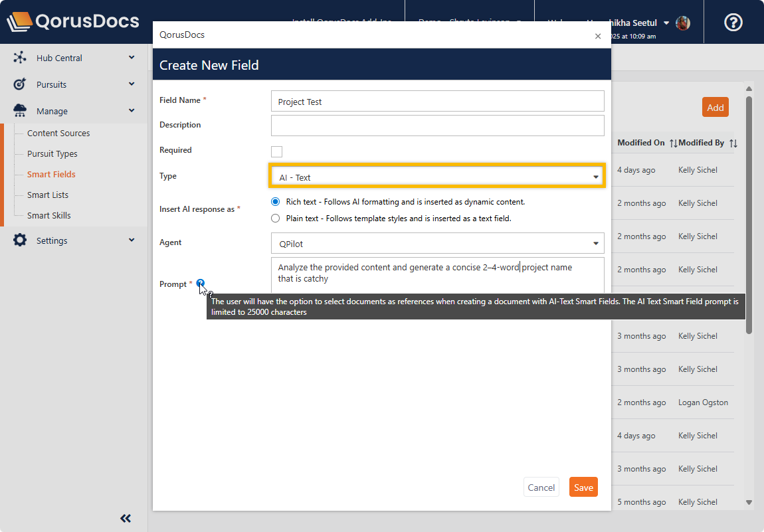Click the Save button
Screen dimensions: 764x532
(583, 488)
